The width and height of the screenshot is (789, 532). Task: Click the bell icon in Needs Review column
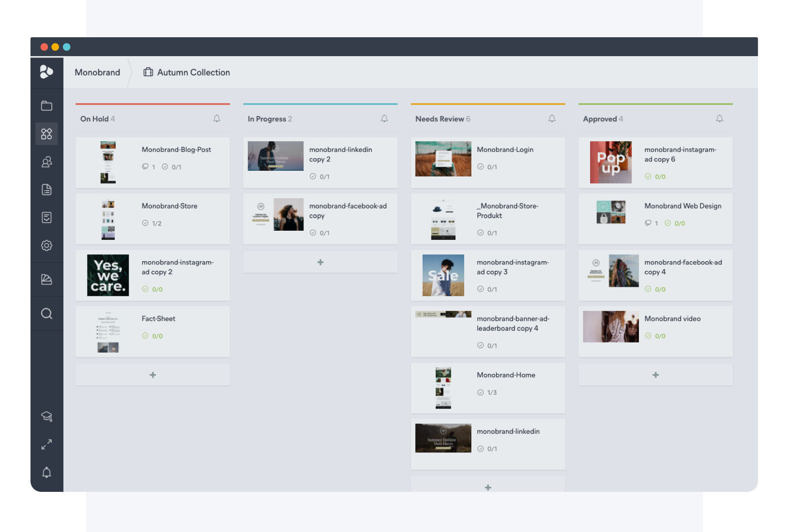tap(552, 118)
